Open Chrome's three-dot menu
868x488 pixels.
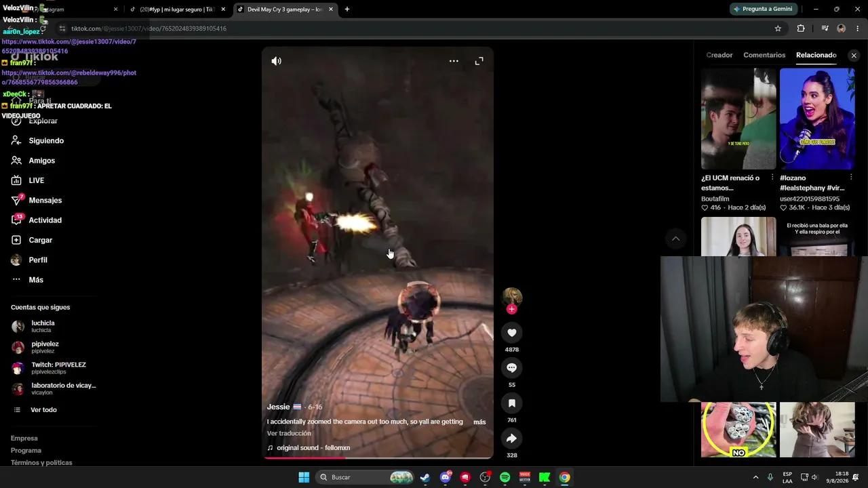click(859, 28)
